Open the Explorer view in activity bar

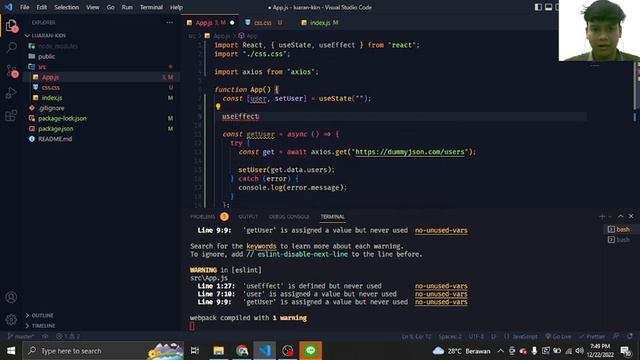pos(11,26)
